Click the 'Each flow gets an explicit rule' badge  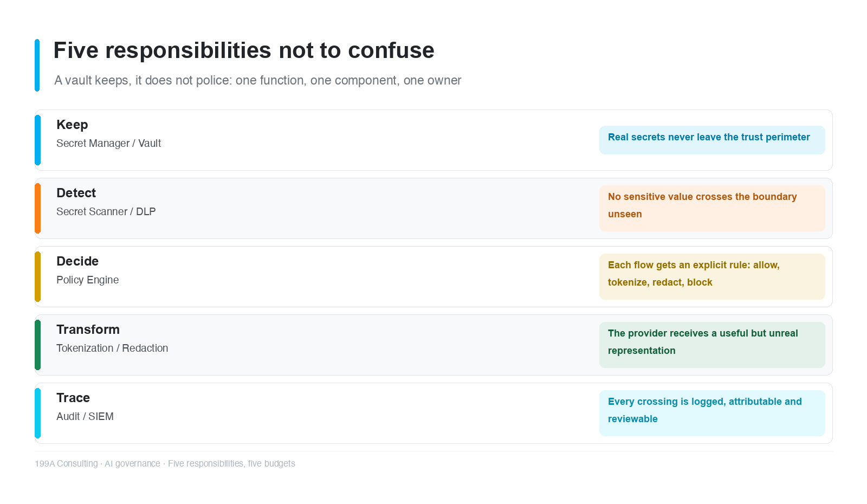pyautogui.click(x=712, y=276)
